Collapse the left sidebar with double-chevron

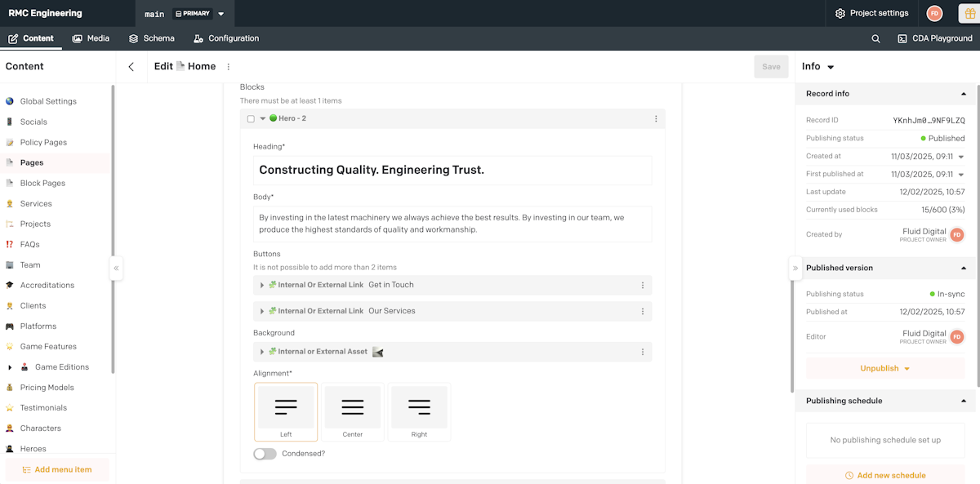pyautogui.click(x=116, y=268)
